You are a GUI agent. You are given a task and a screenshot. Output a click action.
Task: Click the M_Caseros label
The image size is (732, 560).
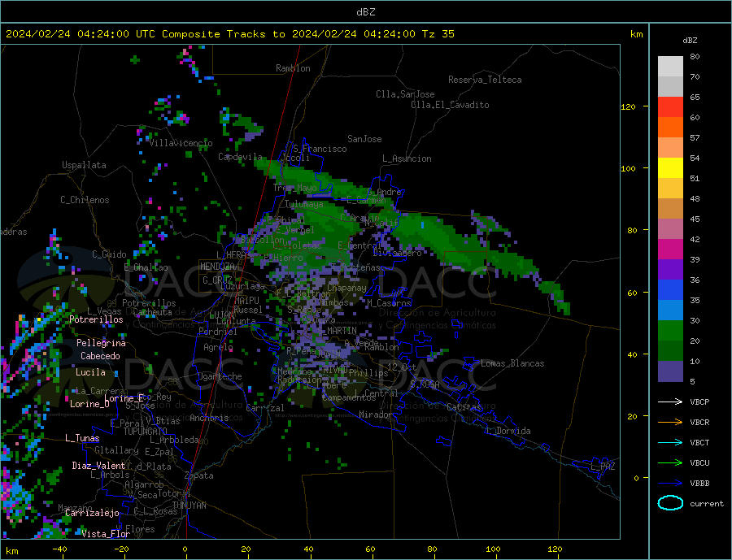(389, 303)
